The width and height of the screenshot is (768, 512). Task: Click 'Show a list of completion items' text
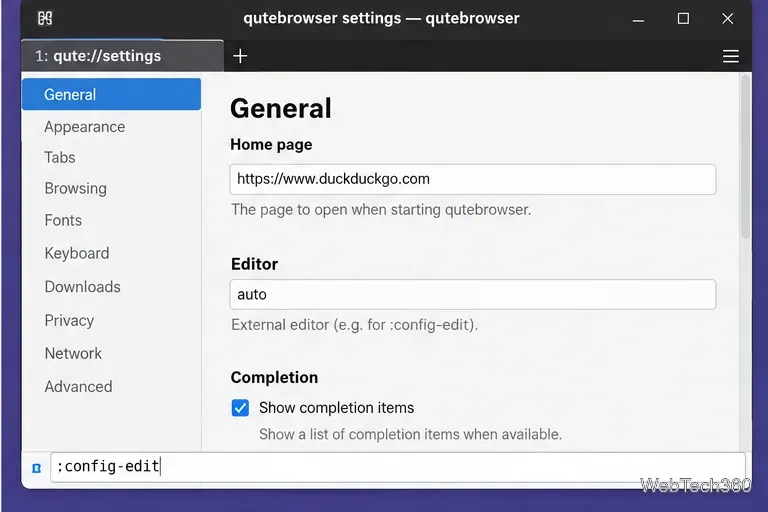[x=410, y=434]
